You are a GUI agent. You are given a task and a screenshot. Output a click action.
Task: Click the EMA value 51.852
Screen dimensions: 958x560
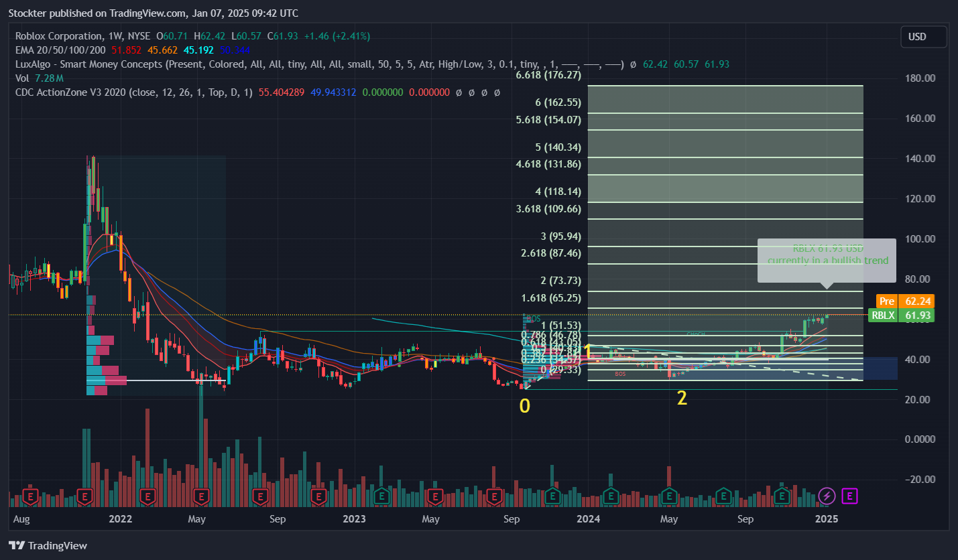[126, 50]
